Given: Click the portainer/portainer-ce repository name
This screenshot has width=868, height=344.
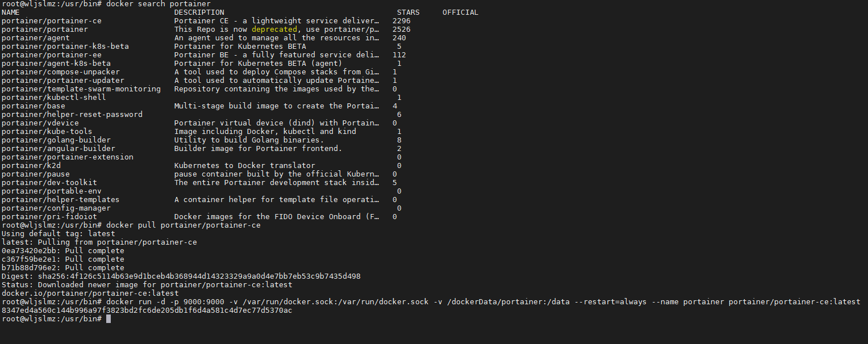Looking at the screenshot, I should (52, 20).
